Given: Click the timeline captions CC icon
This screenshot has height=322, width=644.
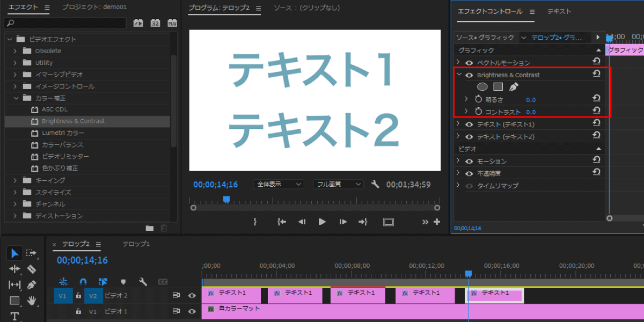Looking at the screenshot, I should pyautogui.click(x=163, y=281).
